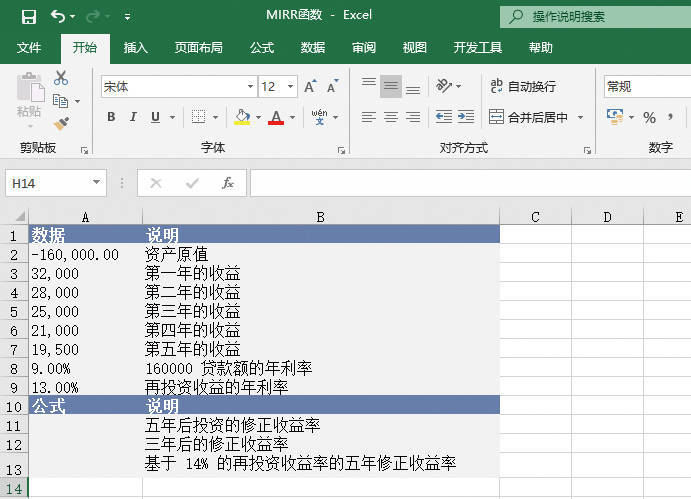
Task: Switch to the 公式 ribbon tab
Action: coord(261,47)
